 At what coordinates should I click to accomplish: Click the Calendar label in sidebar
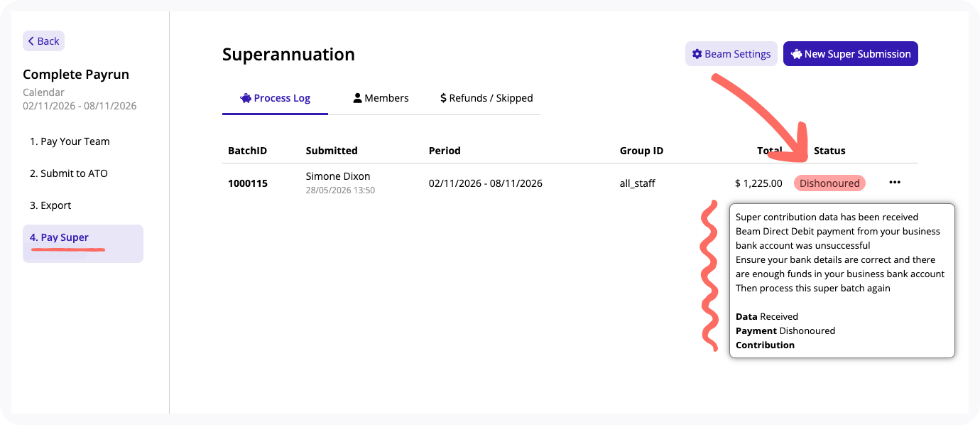tap(43, 92)
